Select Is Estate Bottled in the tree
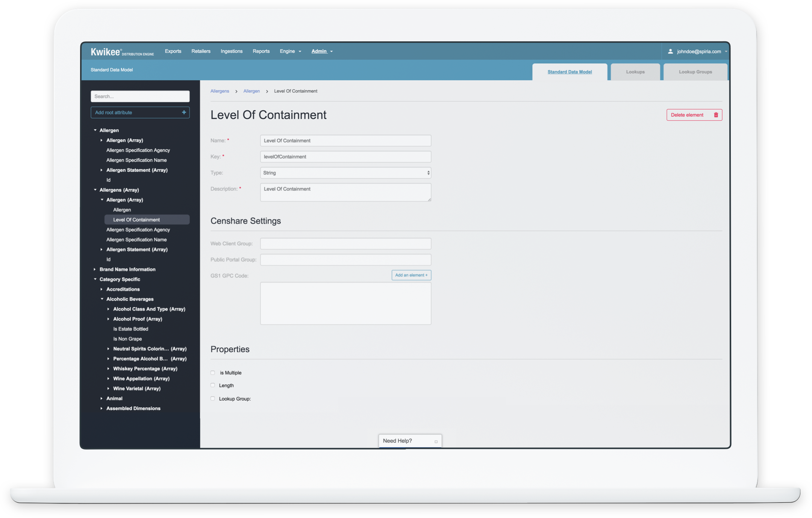 point(130,329)
